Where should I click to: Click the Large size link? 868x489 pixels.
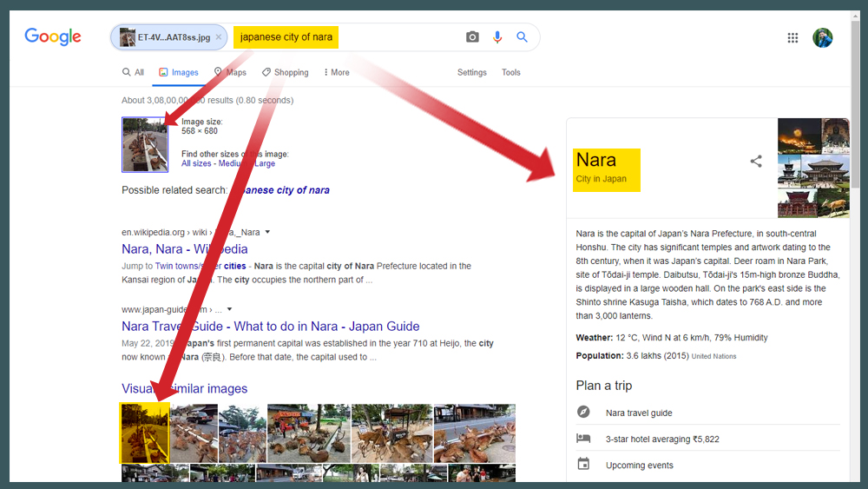[x=265, y=163]
